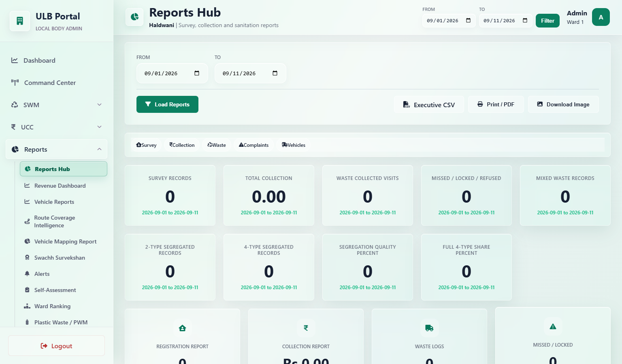Click the UCC rupee icon

click(13, 127)
